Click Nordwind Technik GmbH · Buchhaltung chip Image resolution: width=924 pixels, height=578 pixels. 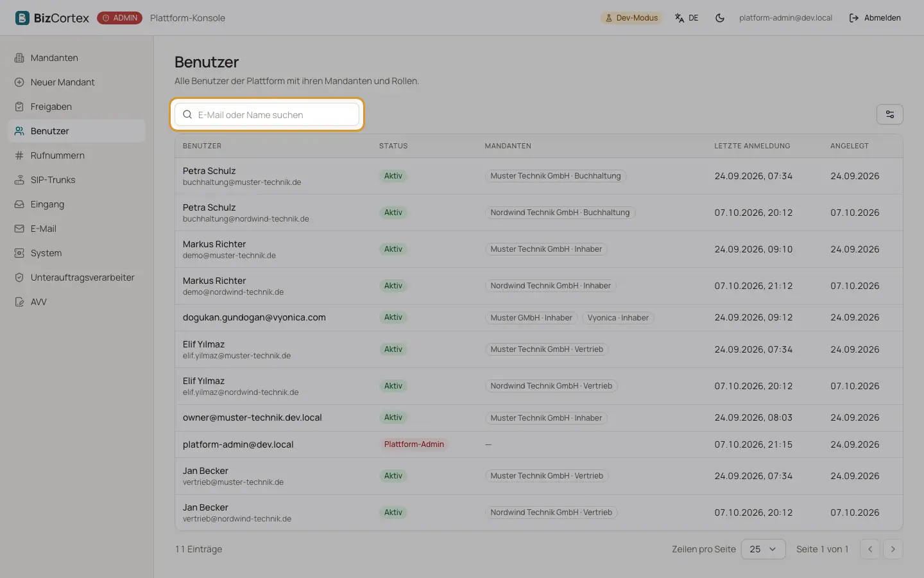(560, 213)
